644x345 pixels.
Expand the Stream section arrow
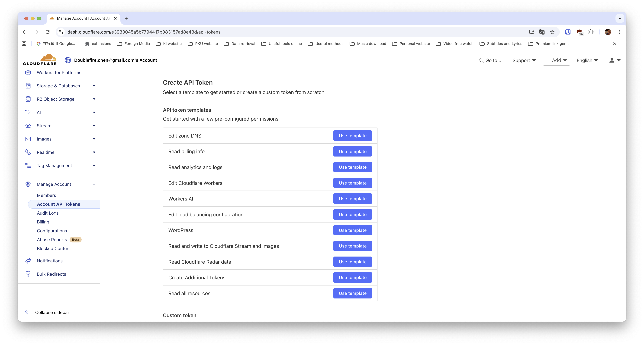point(94,125)
